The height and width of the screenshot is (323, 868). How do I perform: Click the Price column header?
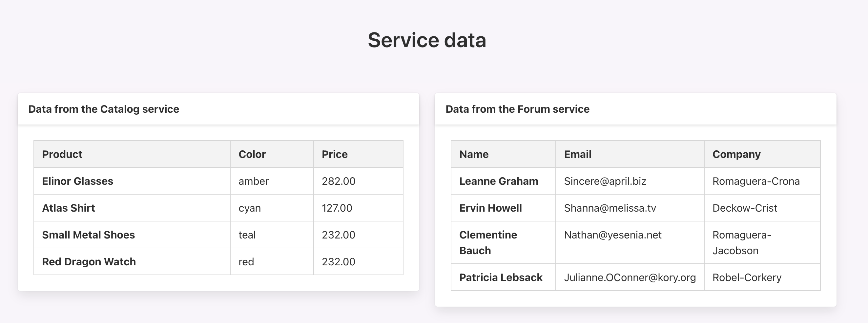358,154
